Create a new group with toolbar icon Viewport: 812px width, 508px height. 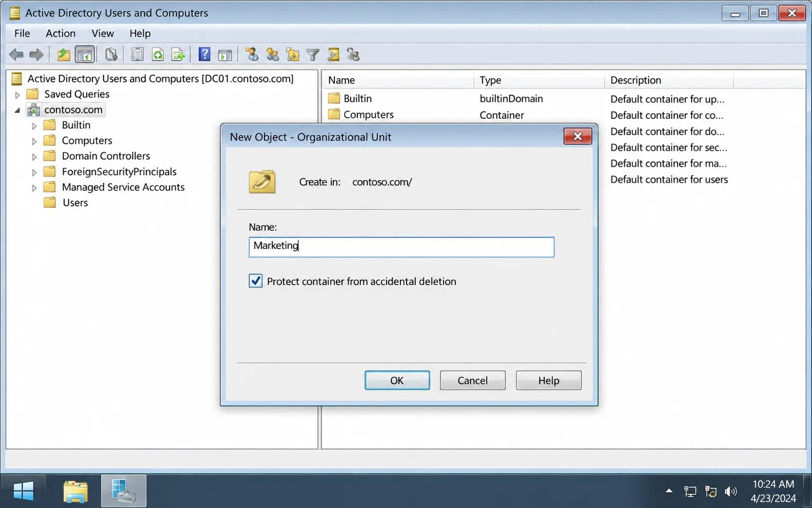pyautogui.click(x=272, y=54)
